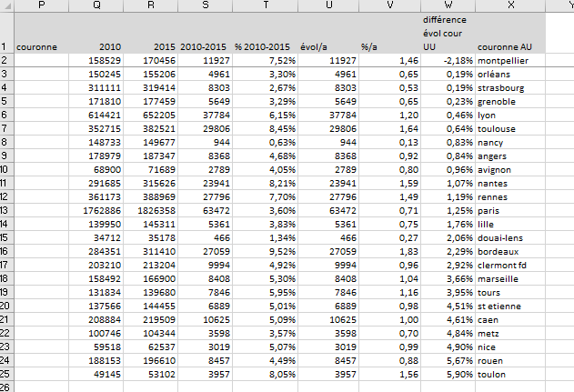574x392 pixels.
Task: Select column P header
Action: click(42, 5)
